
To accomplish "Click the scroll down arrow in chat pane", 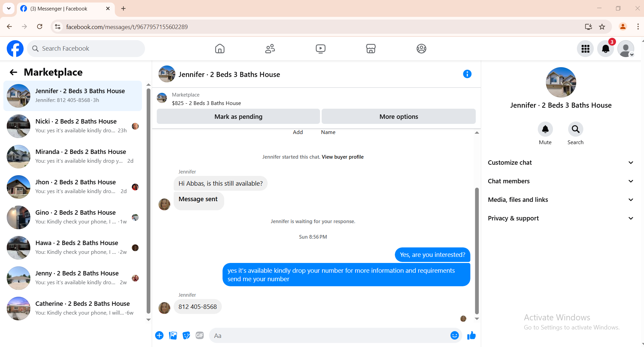I will (x=477, y=319).
